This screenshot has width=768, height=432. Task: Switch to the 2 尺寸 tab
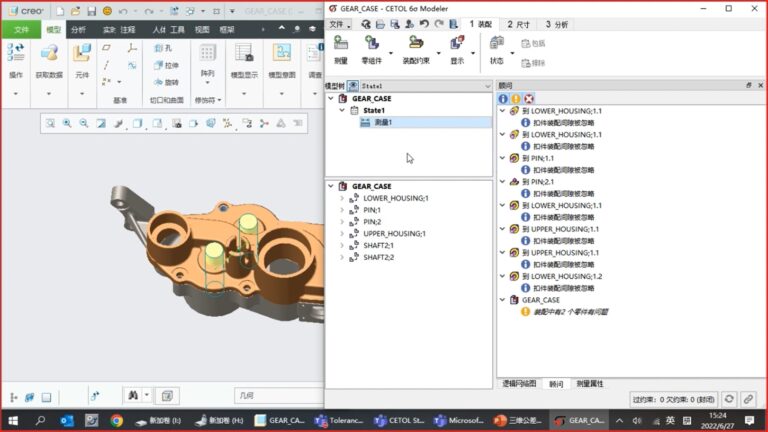[x=518, y=24]
